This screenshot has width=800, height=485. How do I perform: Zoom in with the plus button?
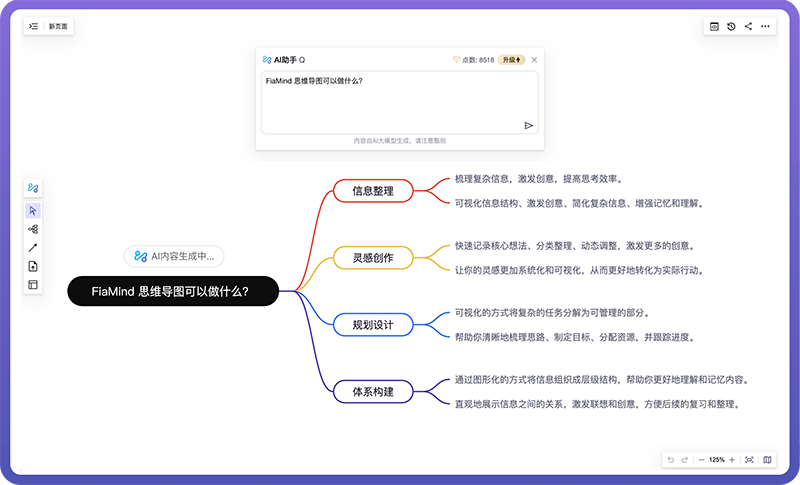[732, 460]
